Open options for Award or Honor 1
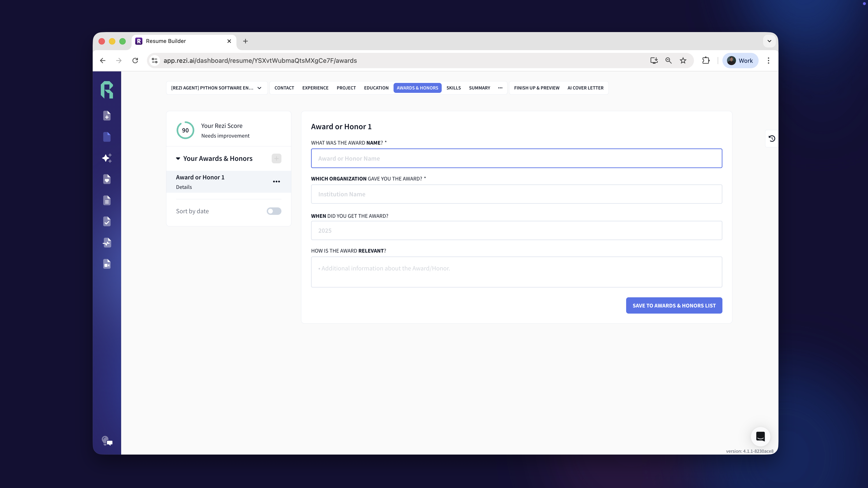 [276, 181]
